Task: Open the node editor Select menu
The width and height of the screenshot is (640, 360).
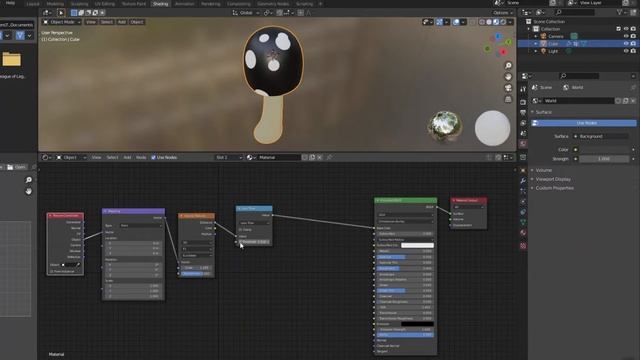Action: (112, 157)
